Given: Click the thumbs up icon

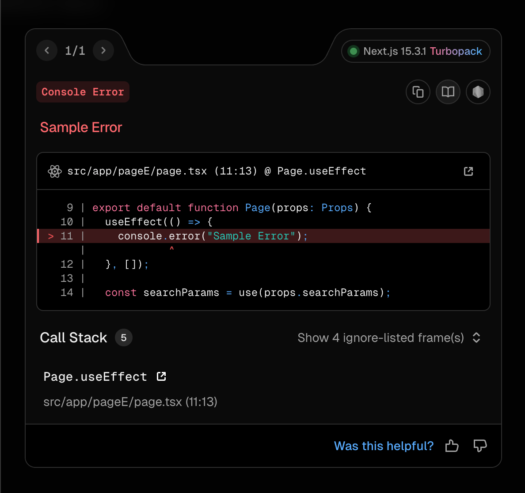Looking at the screenshot, I should [452, 446].
